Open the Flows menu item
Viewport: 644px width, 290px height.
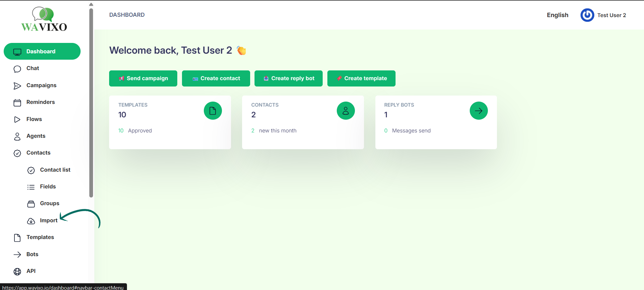tap(34, 119)
